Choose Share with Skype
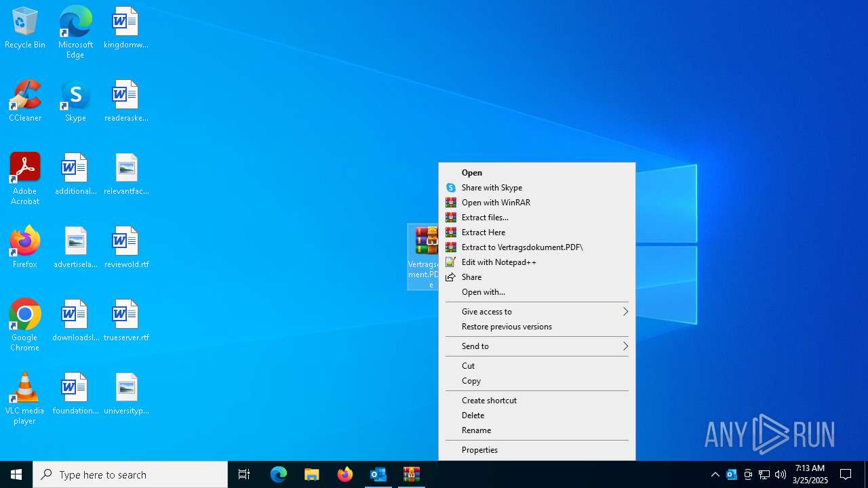This screenshot has width=868, height=488. pos(537,188)
